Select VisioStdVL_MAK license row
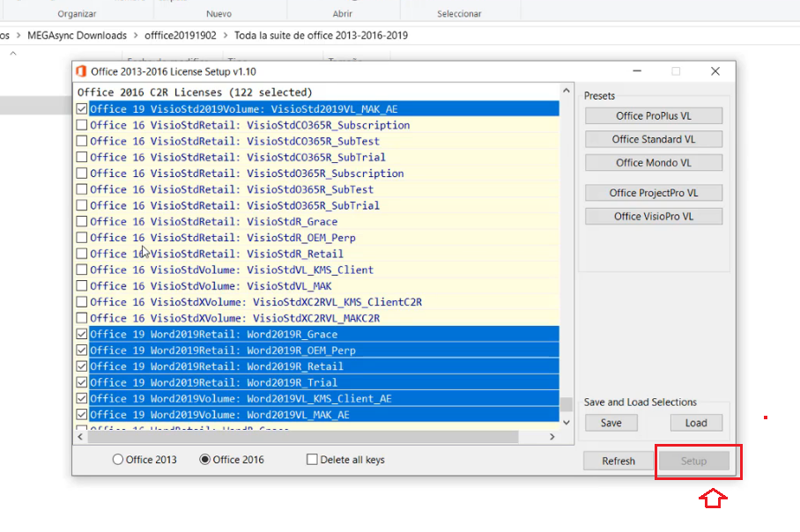 324,285
